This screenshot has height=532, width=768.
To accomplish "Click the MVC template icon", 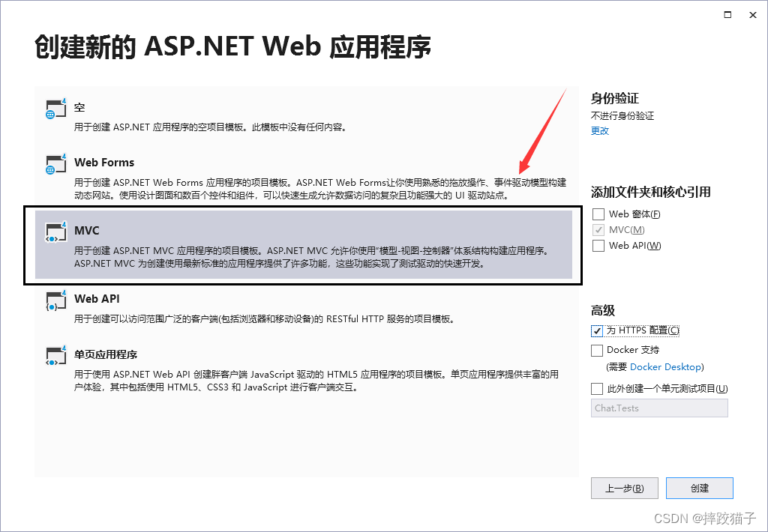I will pyautogui.click(x=55, y=232).
